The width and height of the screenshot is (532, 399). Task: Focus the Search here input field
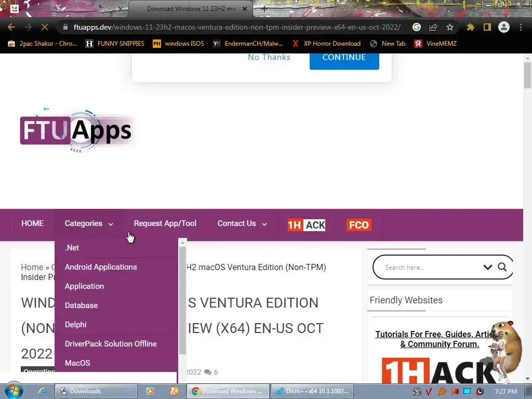[431, 267]
